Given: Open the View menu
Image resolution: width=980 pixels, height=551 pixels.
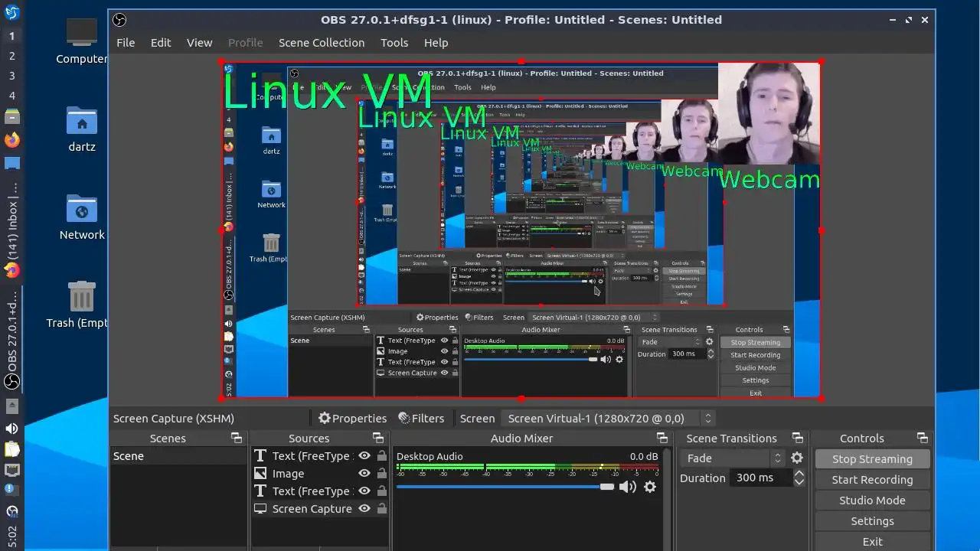Looking at the screenshot, I should (199, 43).
